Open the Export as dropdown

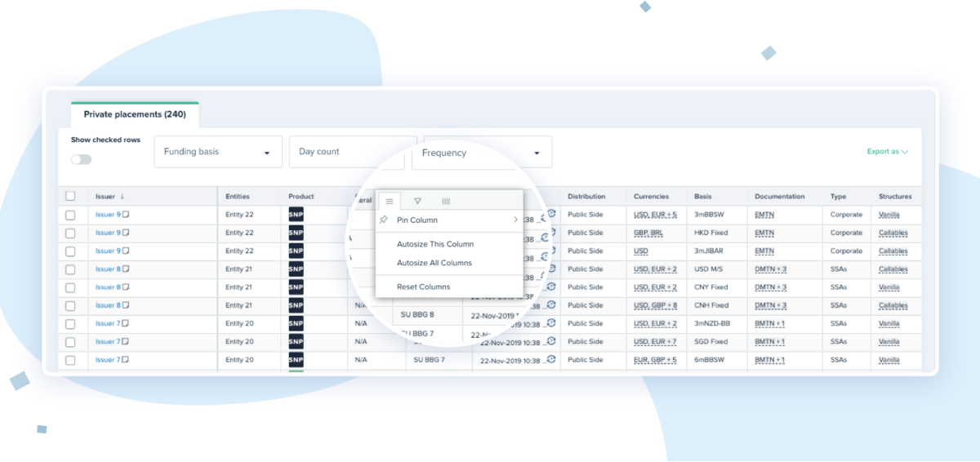coord(888,152)
